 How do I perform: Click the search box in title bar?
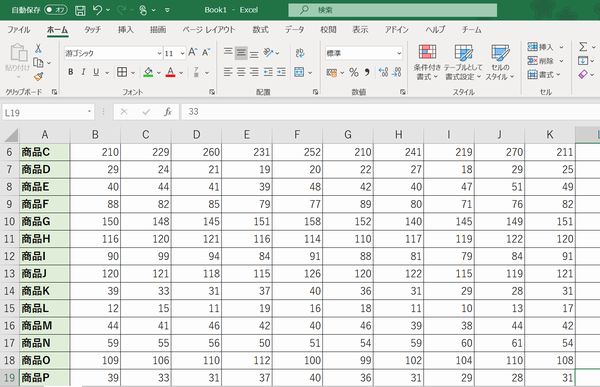(393, 10)
